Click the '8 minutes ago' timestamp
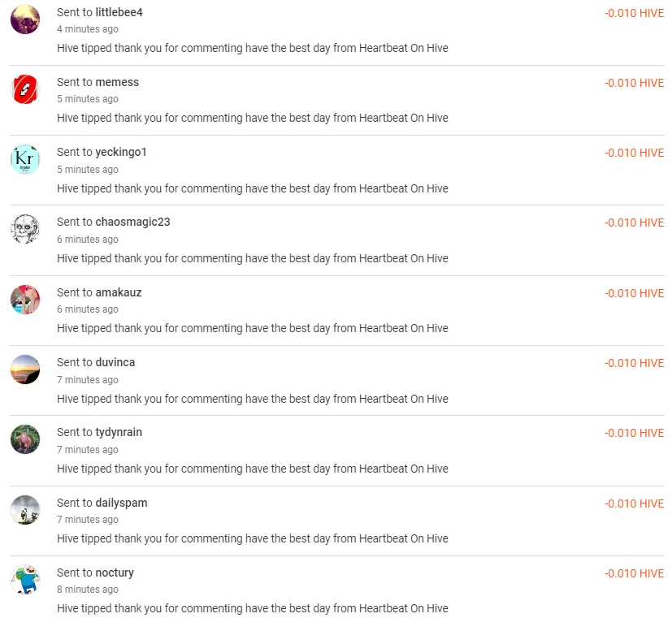The height and width of the screenshot is (618, 672). point(88,590)
